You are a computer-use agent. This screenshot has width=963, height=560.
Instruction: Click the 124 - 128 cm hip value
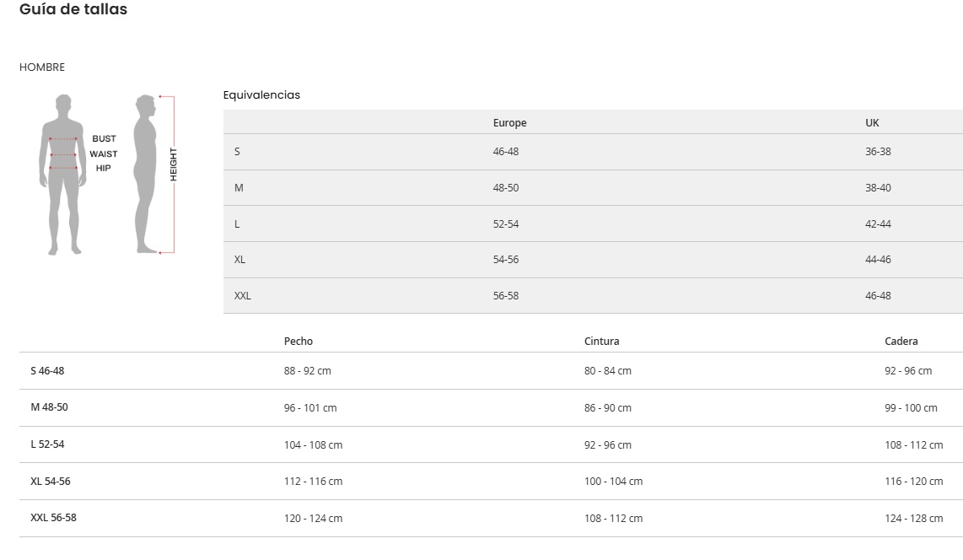point(914,519)
